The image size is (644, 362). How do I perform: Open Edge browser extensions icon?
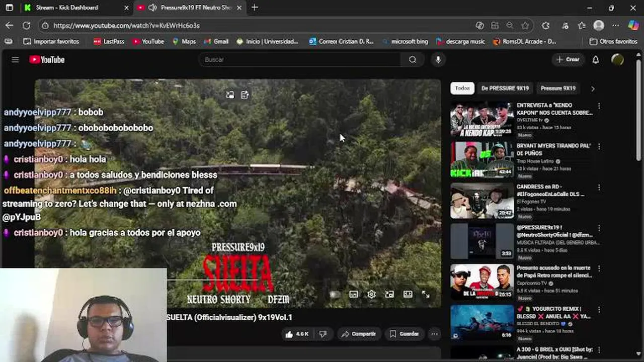546,25
